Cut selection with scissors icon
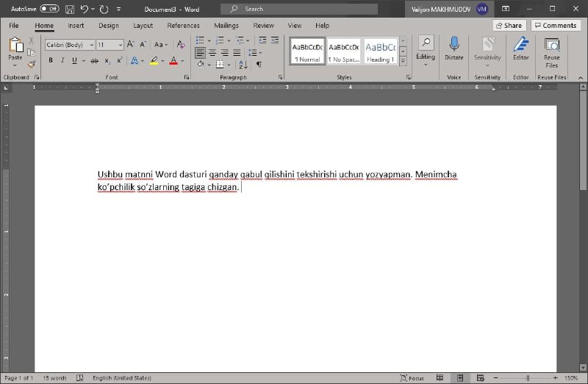The height and width of the screenshot is (384, 588). click(x=32, y=40)
